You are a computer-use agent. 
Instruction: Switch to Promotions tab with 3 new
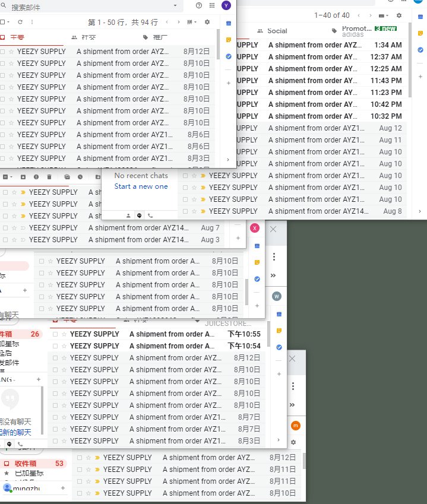[364, 31]
